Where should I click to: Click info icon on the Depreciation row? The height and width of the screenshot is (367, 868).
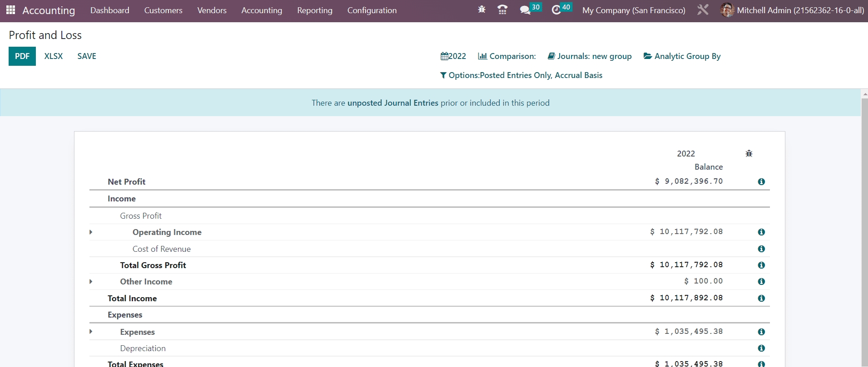tap(761, 348)
